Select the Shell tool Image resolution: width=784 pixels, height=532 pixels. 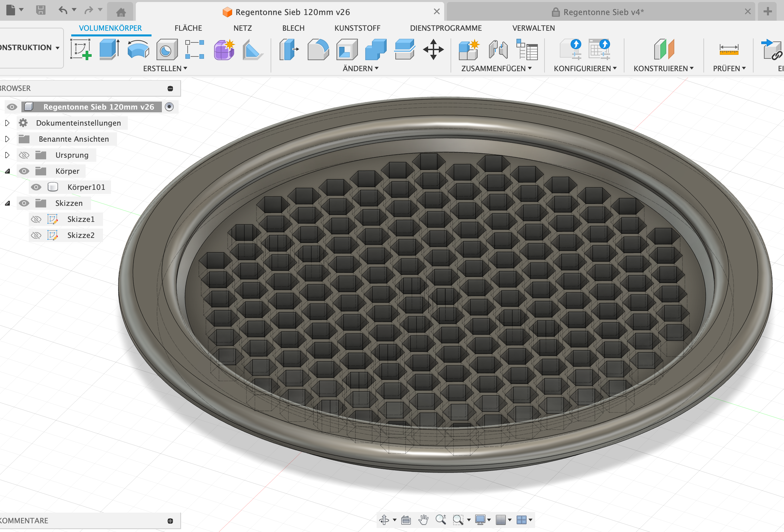click(x=347, y=49)
